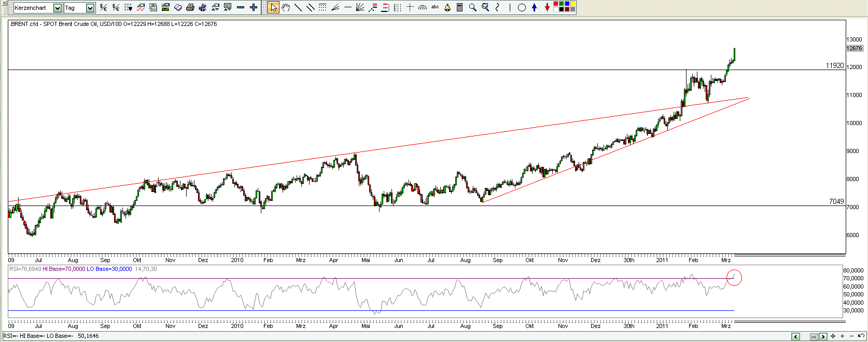Open the Tag timeframe dropdown
Screen dimensions: 868x342
click(x=90, y=8)
